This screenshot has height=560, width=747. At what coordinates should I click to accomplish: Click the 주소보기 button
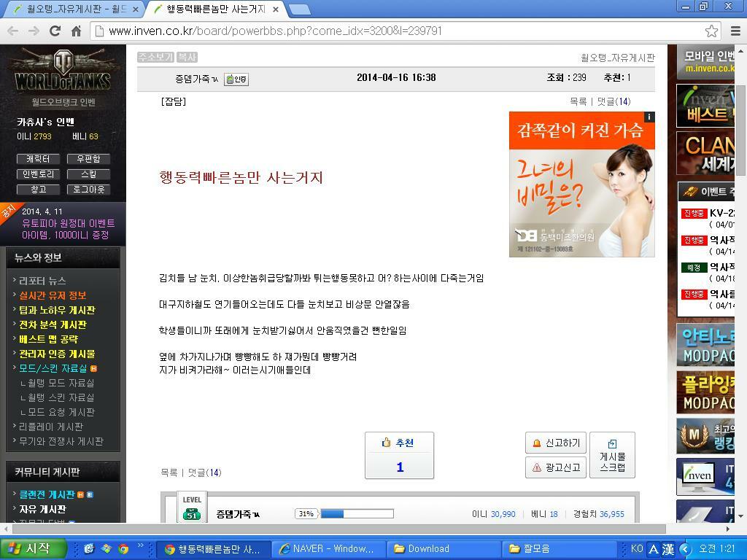click(156, 57)
